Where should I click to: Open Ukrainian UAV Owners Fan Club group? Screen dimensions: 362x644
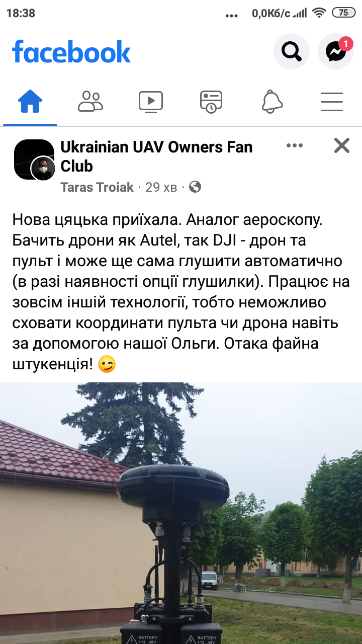coord(156,156)
